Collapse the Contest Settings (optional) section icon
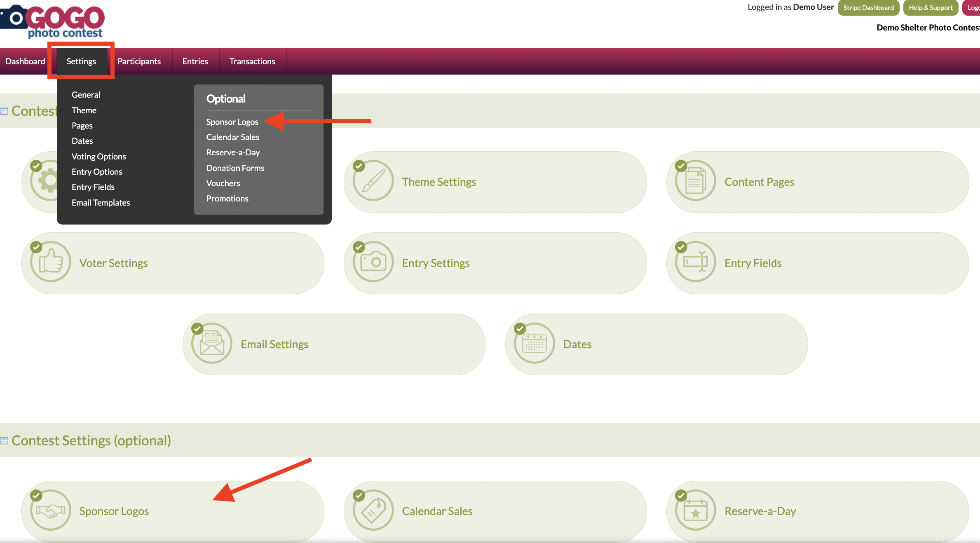The height and width of the screenshot is (543, 980). click(x=4, y=441)
